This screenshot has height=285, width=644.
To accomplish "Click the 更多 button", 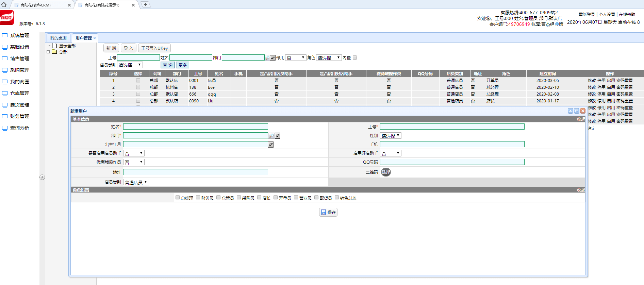I will pyautogui.click(x=183, y=65).
